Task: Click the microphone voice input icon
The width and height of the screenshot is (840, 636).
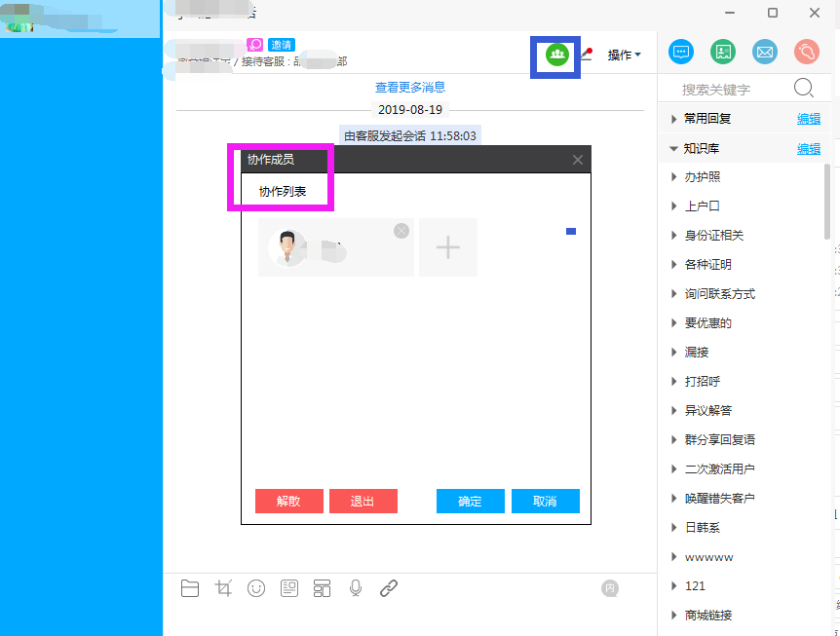Action: tap(356, 588)
